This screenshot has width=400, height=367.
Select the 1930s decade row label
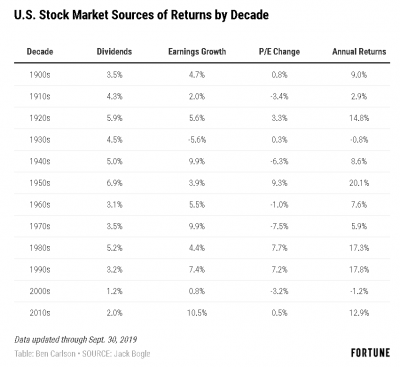pos(40,140)
